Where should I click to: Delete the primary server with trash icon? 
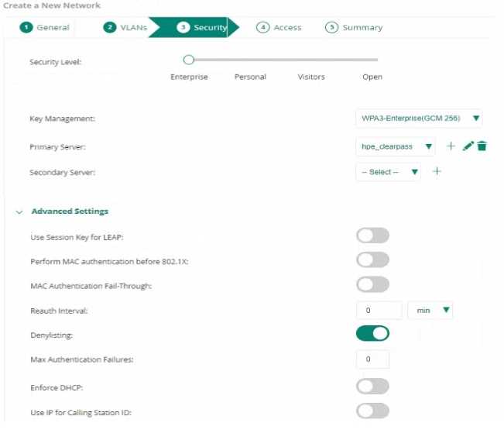point(482,146)
